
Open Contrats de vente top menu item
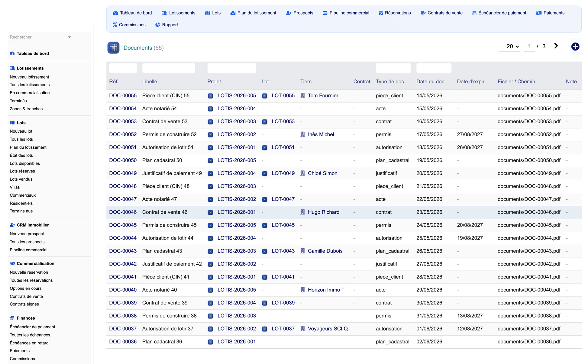(x=441, y=13)
